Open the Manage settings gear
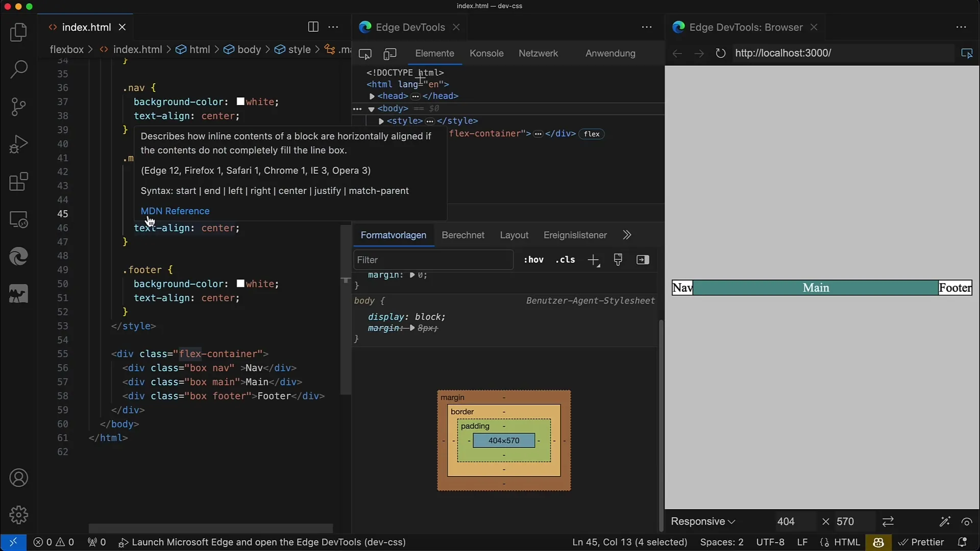This screenshot has width=980, height=551. tap(19, 515)
